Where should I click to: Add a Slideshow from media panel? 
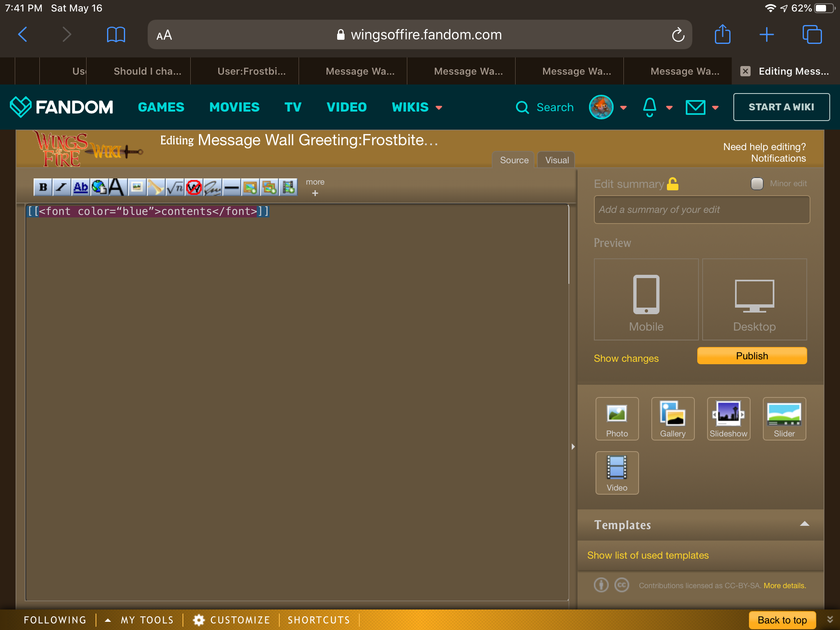point(728,419)
